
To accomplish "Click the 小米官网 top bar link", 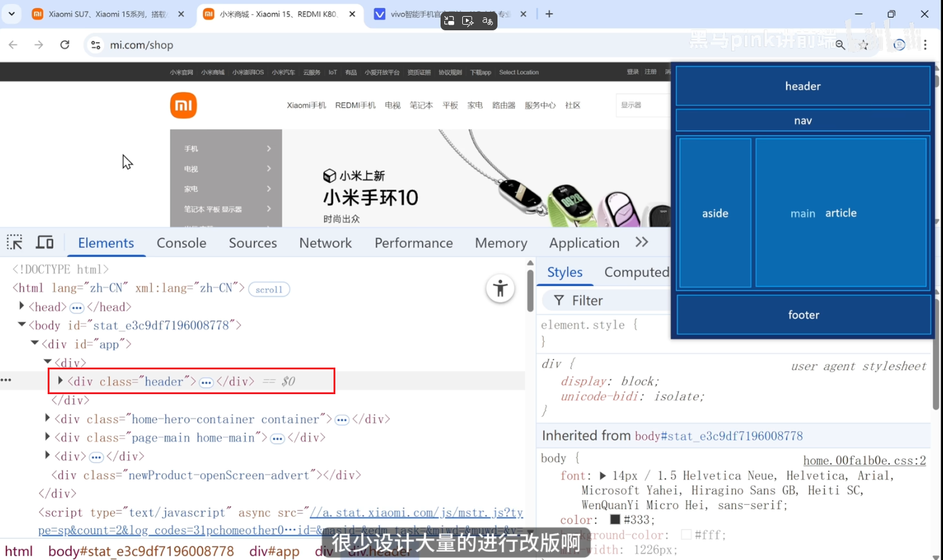I will [x=181, y=72].
